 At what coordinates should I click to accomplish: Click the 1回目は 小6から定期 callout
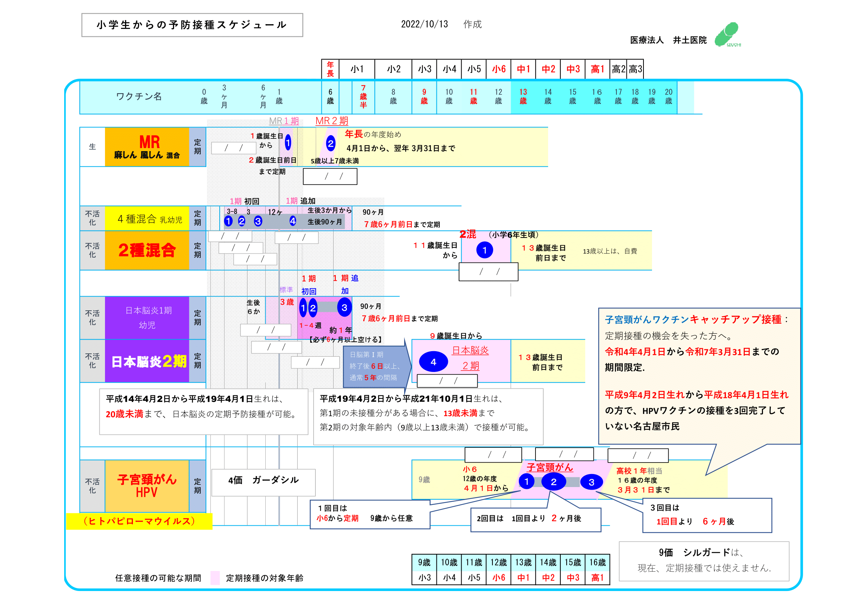[x=370, y=515]
